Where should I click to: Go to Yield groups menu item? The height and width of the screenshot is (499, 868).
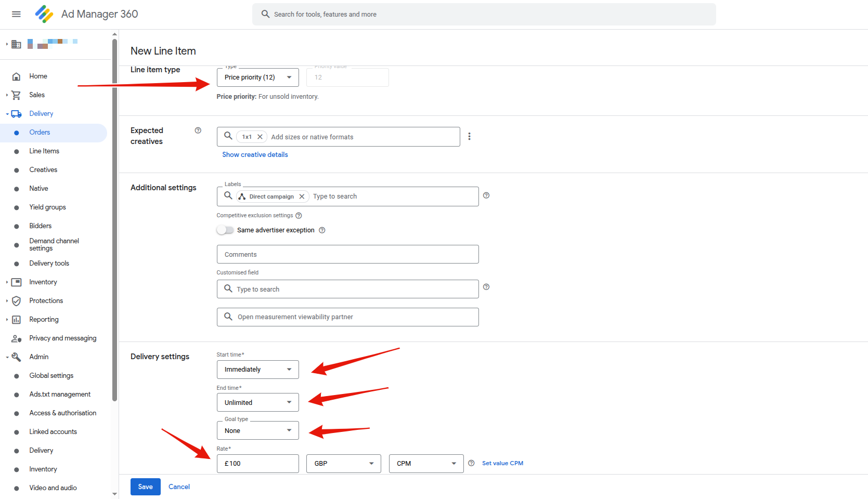coord(47,207)
